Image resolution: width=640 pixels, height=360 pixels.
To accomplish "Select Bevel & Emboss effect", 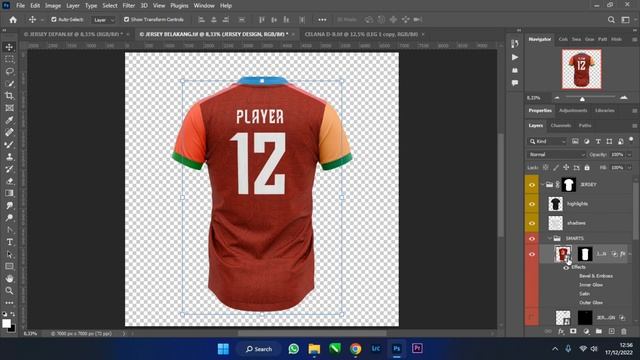I will tap(596, 276).
